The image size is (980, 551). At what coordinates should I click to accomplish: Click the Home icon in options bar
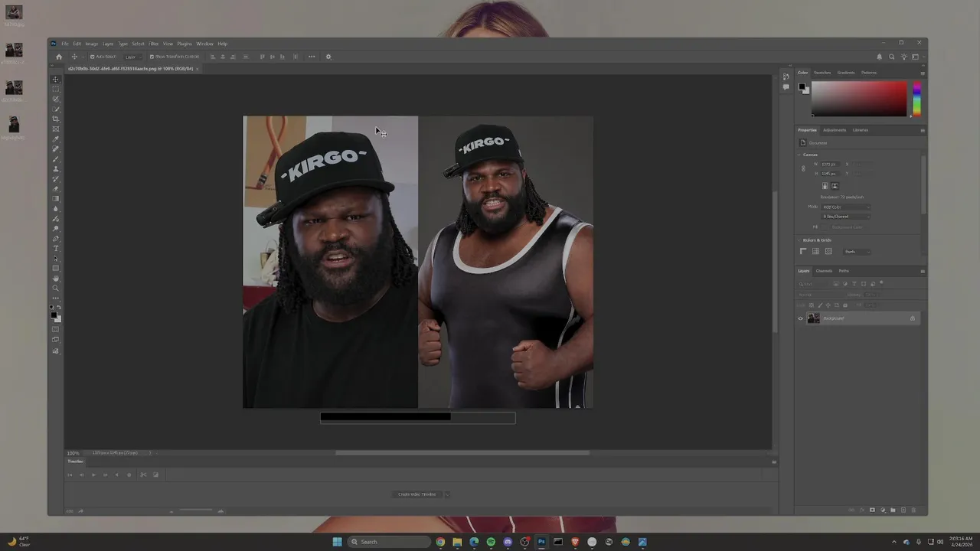coord(59,57)
